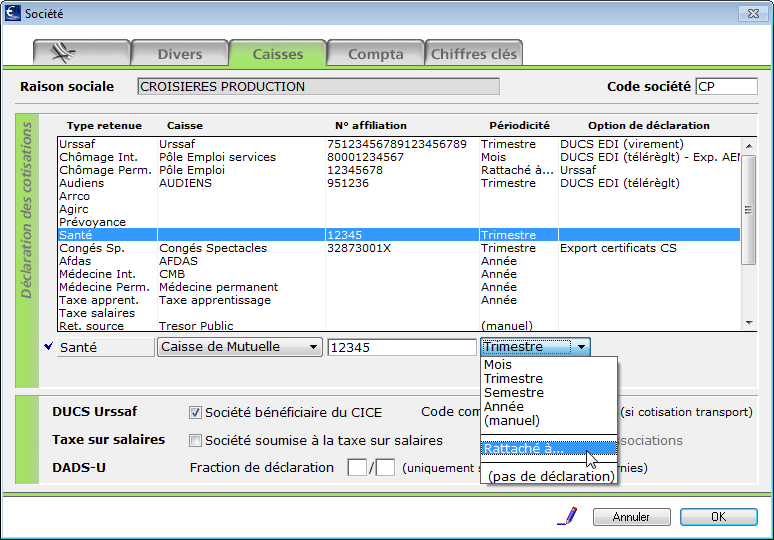
Task: Select the Audiens row
Action: tap(399, 183)
